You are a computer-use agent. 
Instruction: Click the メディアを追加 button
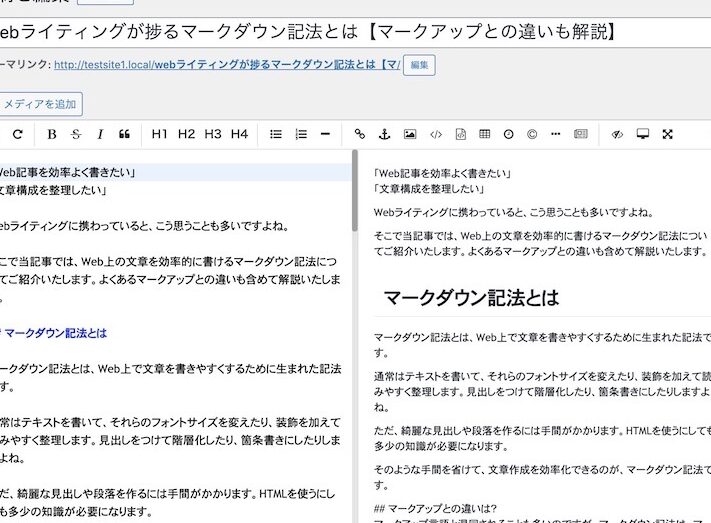tap(40, 104)
